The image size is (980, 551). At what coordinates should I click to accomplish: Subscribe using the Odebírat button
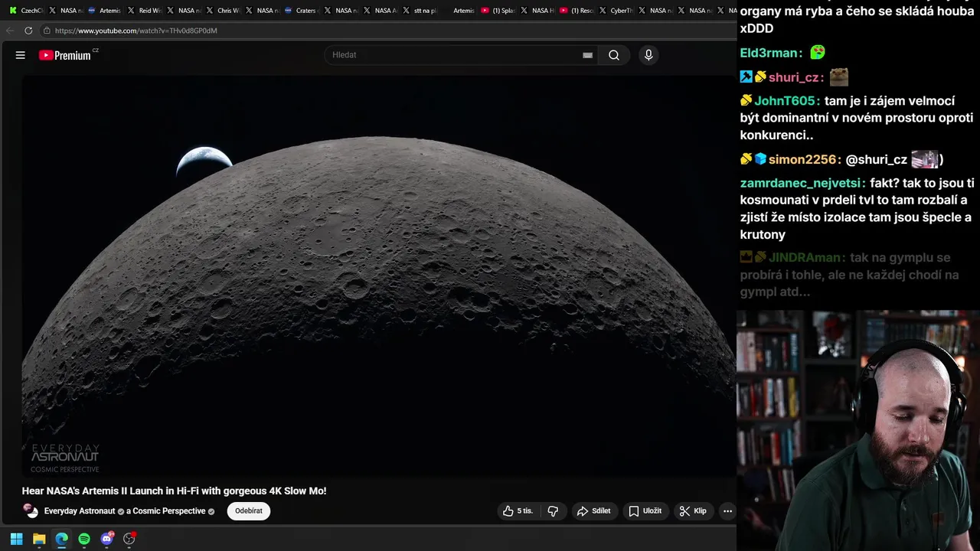point(249,511)
